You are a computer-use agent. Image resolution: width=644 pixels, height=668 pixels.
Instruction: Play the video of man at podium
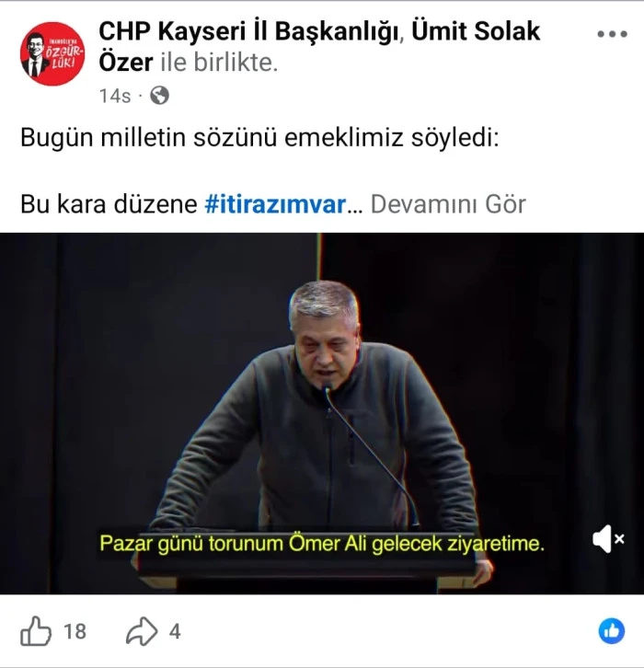[322, 413]
